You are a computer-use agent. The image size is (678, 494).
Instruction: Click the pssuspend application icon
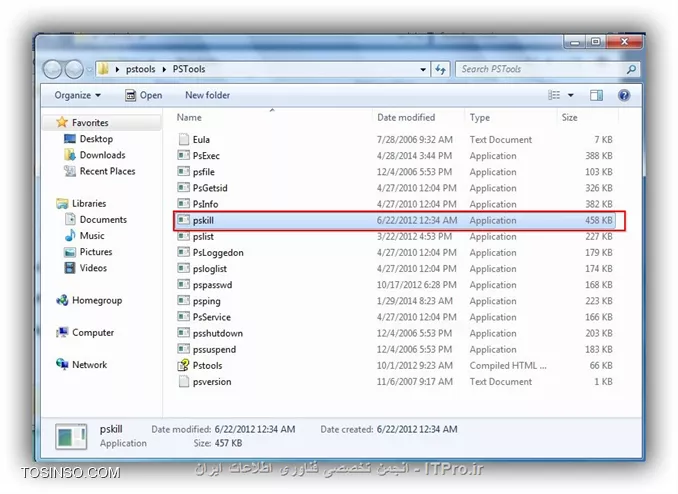coord(184,349)
